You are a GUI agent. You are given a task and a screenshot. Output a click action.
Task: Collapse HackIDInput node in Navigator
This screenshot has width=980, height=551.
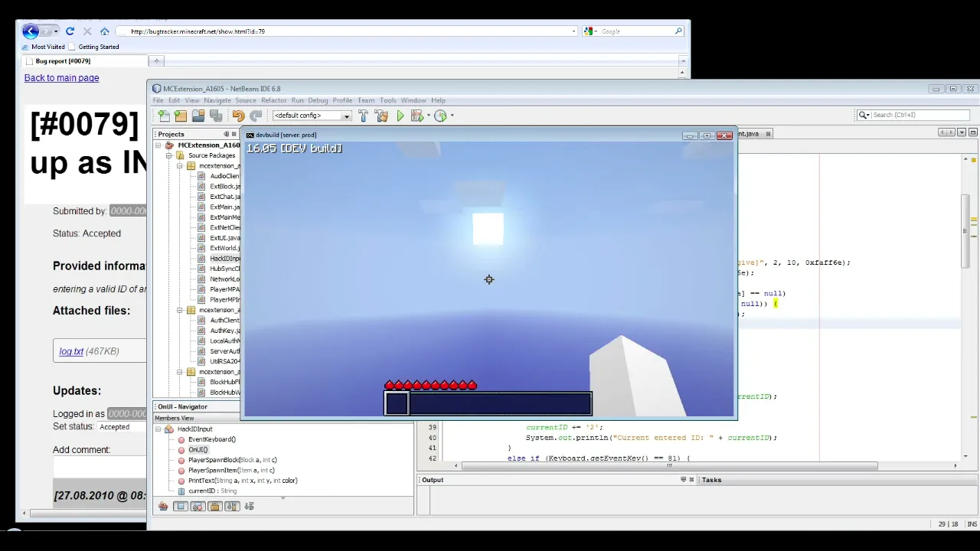[x=158, y=429]
